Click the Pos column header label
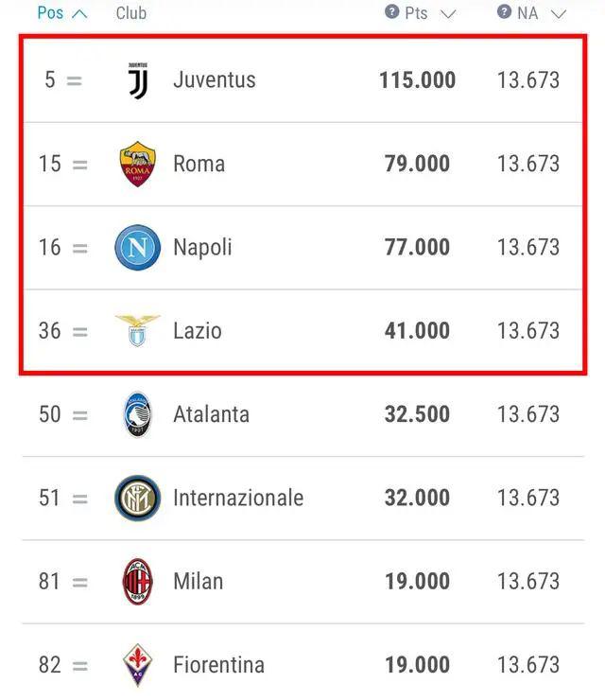 pyautogui.click(x=50, y=13)
